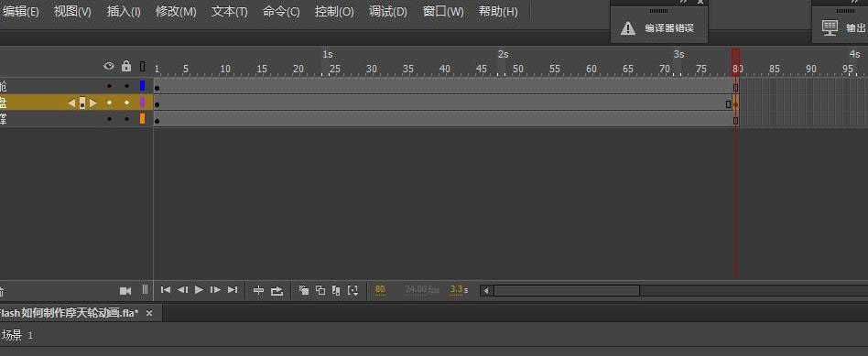The height and width of the screenshot is (356, 868).
Task: Click frame 25 on the timeline ruler
Action: pyautogui.click(x=335, y=70)
